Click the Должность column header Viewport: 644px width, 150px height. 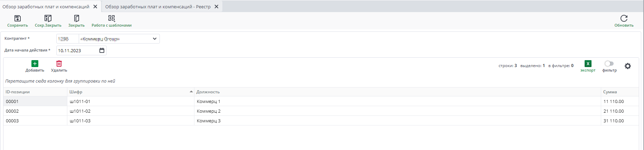coord(208,92)
